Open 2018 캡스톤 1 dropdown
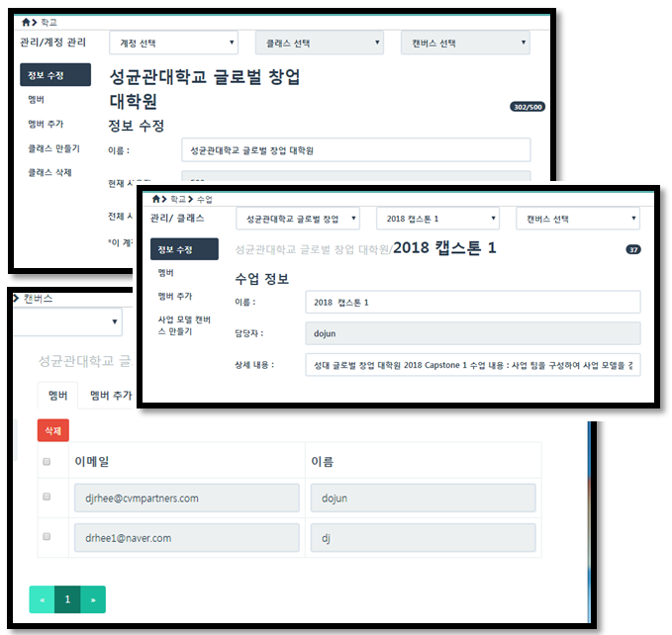 coord(438,219)
